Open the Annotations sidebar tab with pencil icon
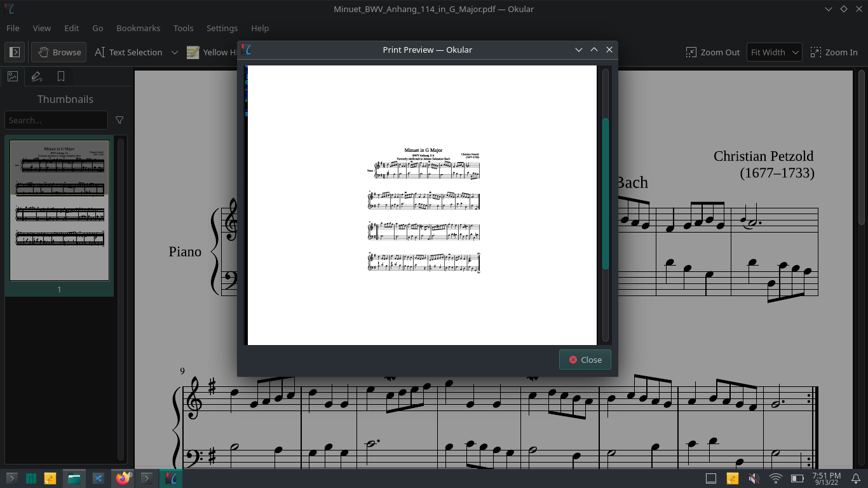Viewport: 868px width, 488px height. pyautogui.click(x=36, y=76)
